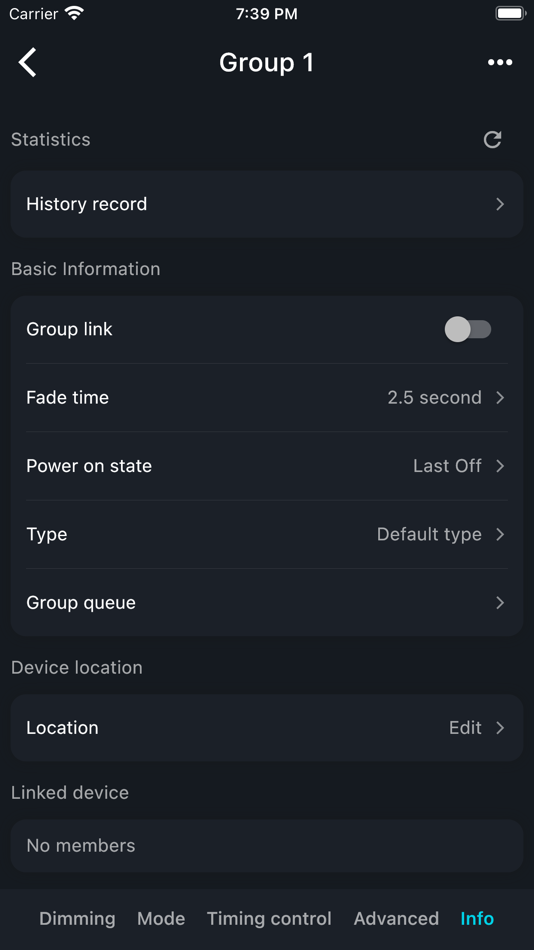Tap the History record chevron arrow
534x950 pixels.
point(500,204)
